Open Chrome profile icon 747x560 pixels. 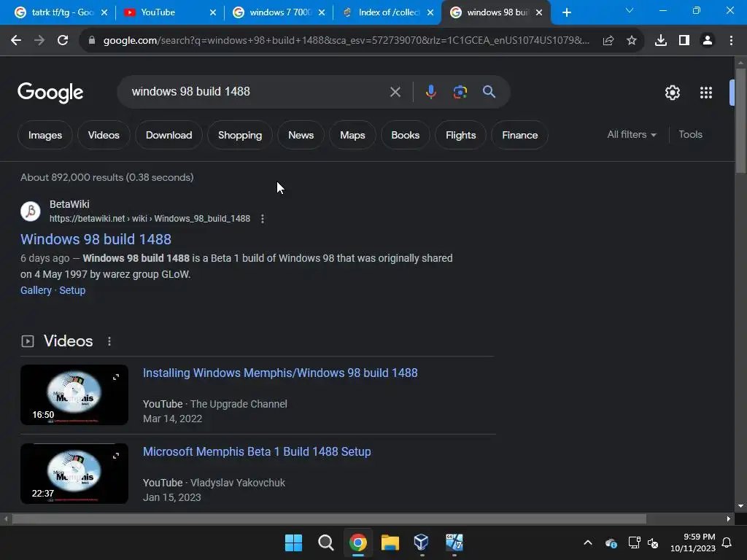(708, 41)
